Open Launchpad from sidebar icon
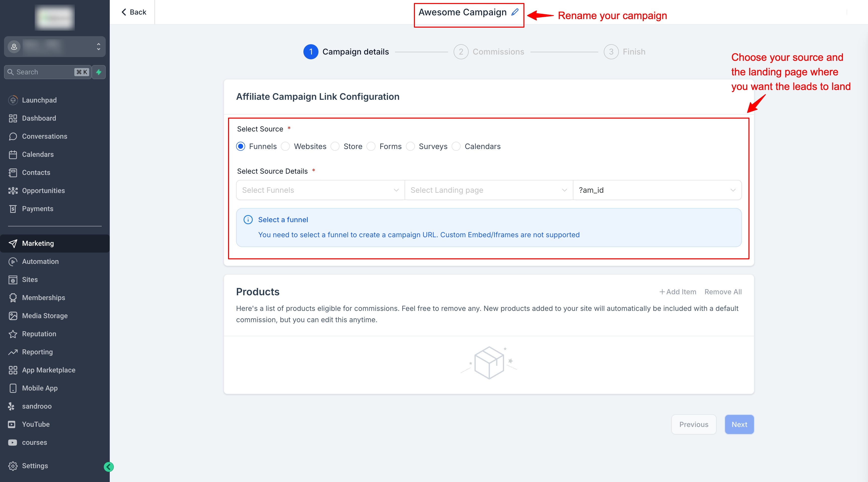Screen dimensions: 868x482 click(13, 100)
